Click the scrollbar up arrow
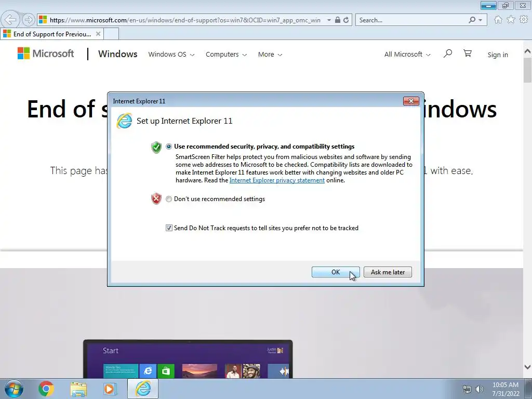This screenshot has width=532, height=399. (527, 51)
